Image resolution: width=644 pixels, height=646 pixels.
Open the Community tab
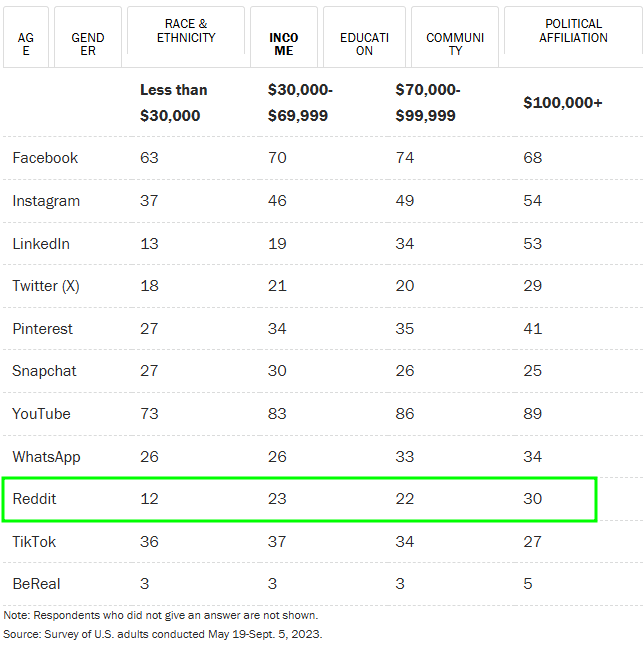(455, 38)
